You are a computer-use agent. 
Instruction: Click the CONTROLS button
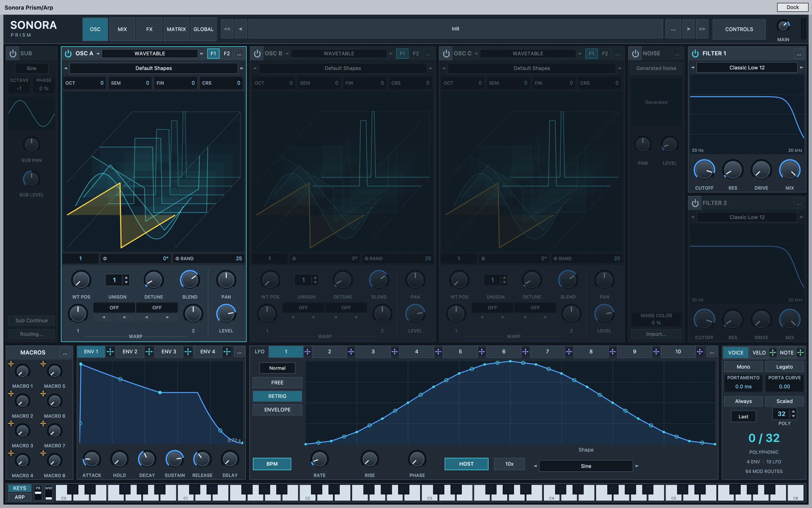click(x=739, y=29)
